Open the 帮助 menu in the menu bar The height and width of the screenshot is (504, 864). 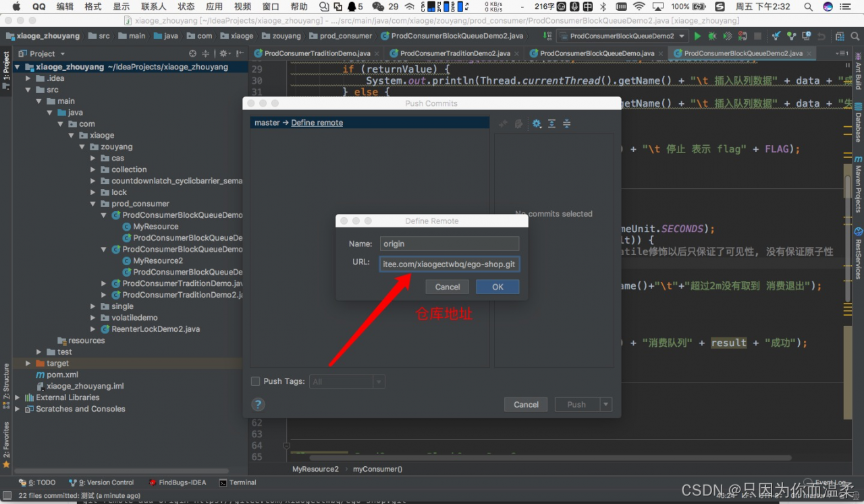(x=299, y=7)
